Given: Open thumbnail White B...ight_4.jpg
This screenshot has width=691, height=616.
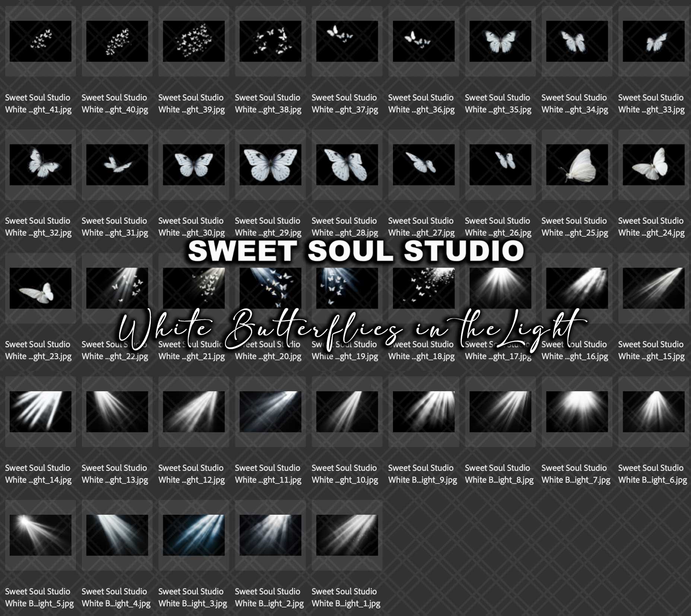Looking at the screenshot, I should (x=117, y=535).
